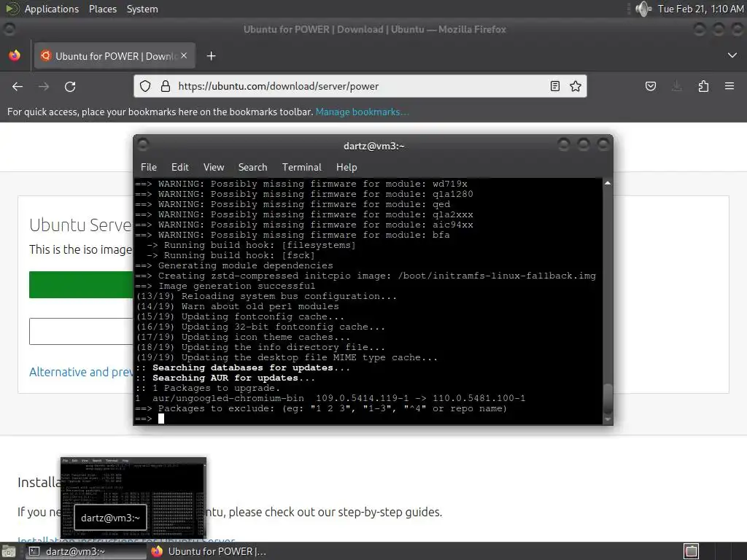Image resolution: width=747 pixels, height=560 pixels.
Task: Click the white outlined button below green button
Action: point(81,332)
